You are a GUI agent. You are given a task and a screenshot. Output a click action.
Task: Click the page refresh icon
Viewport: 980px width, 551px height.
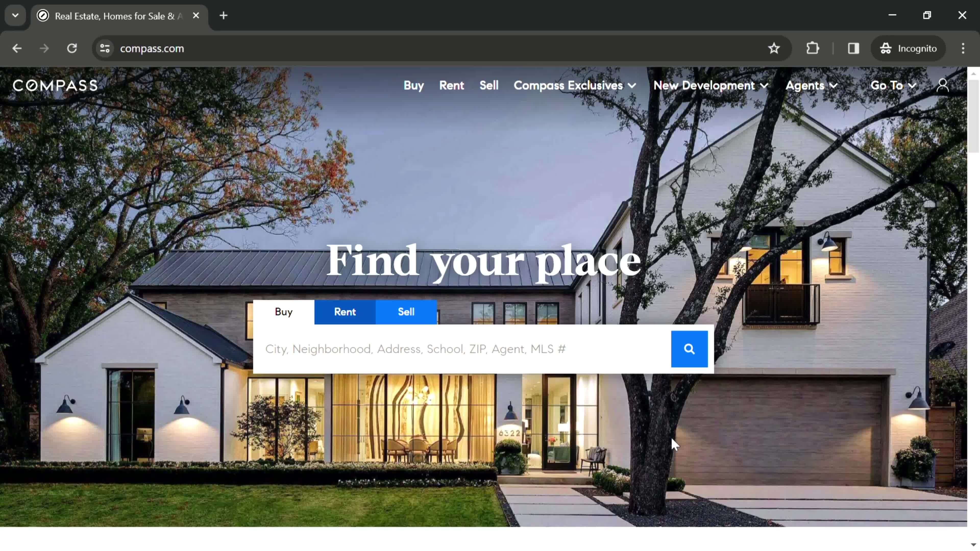[72, 48]
